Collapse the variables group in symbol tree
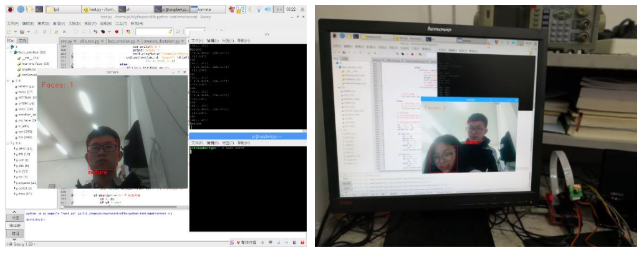The height and width of the screenshot is (253, 644). coord(8,81)
